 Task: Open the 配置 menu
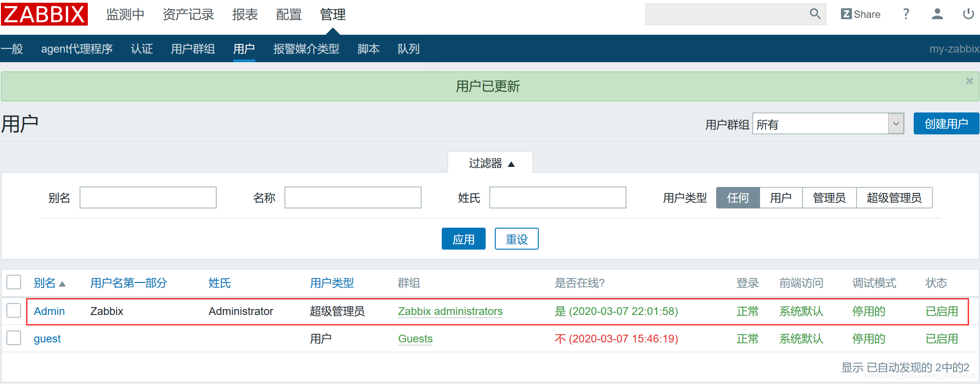[x=289, y=15]
